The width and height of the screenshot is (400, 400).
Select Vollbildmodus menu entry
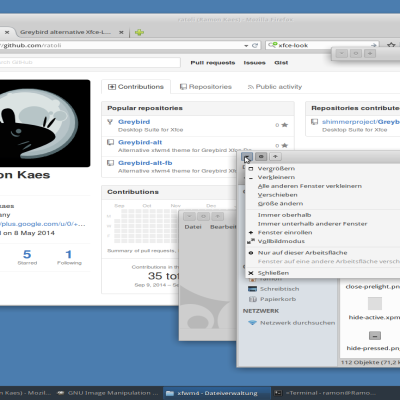click(x=322, y=241)
